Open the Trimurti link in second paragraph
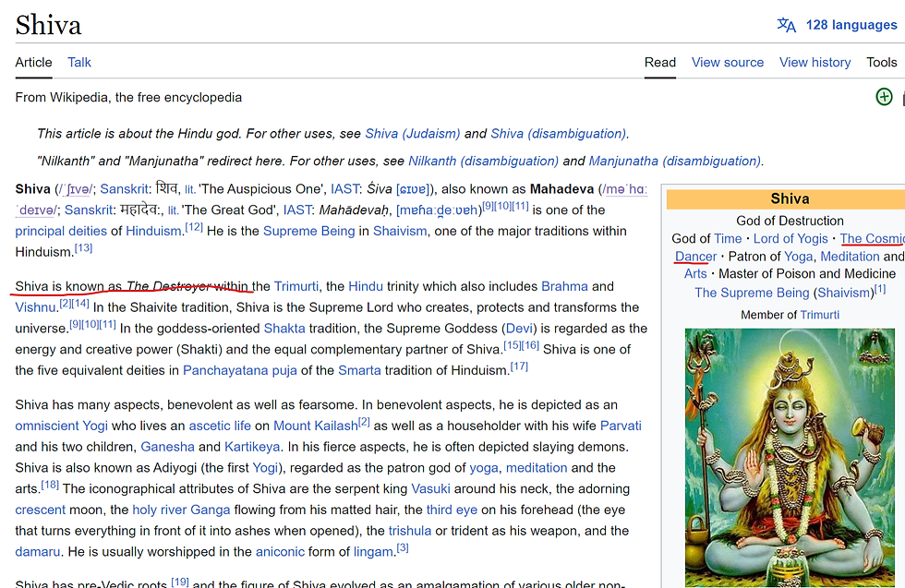This screenshot has height=588, width=905. point(296,287)
